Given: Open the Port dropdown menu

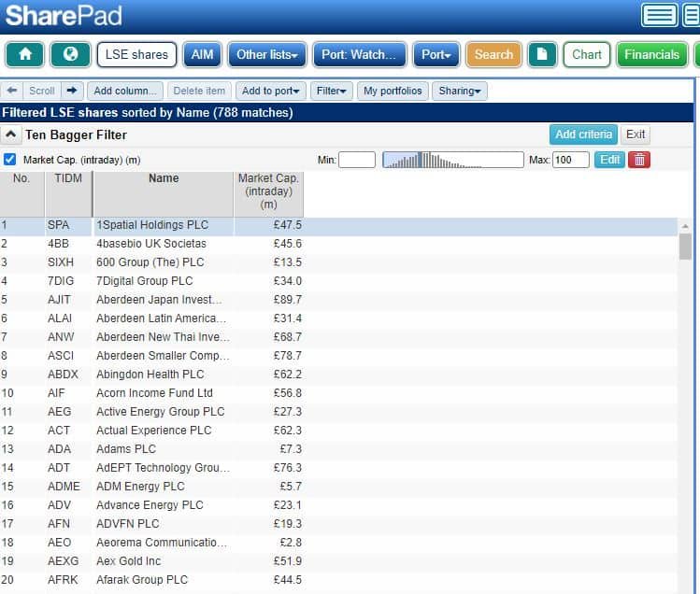Looking at the screenshot, I should click(436, 54).
